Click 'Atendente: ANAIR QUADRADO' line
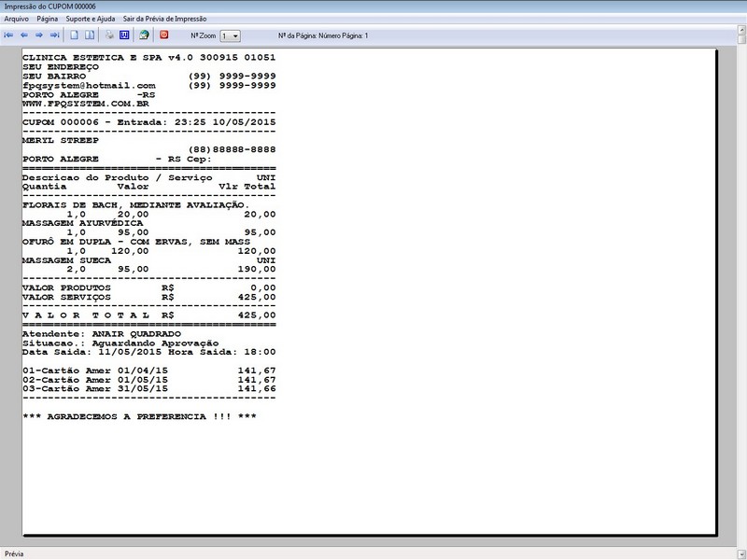 point(102,334)
